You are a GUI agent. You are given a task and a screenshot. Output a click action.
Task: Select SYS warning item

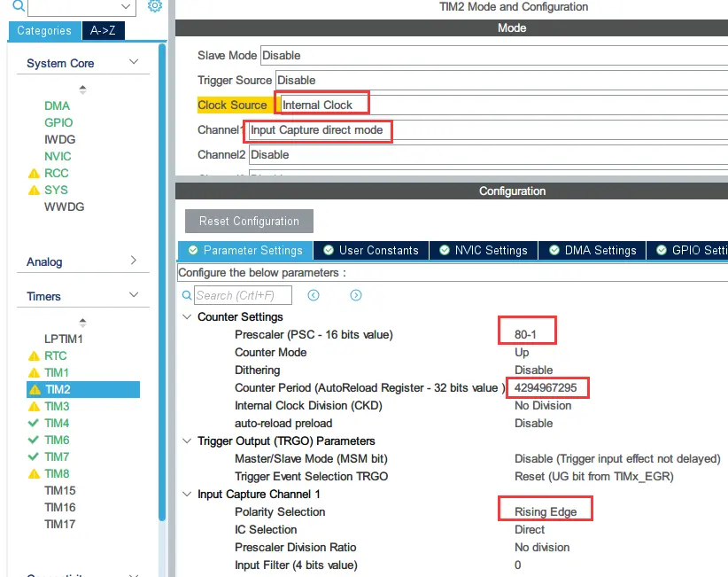[56, 190]
